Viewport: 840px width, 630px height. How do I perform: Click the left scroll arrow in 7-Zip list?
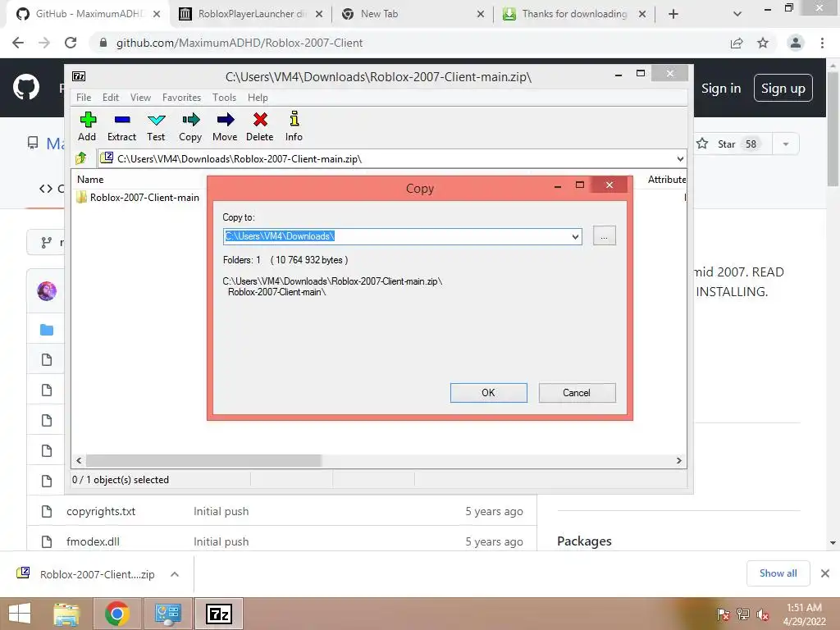(x=80, y=460)
